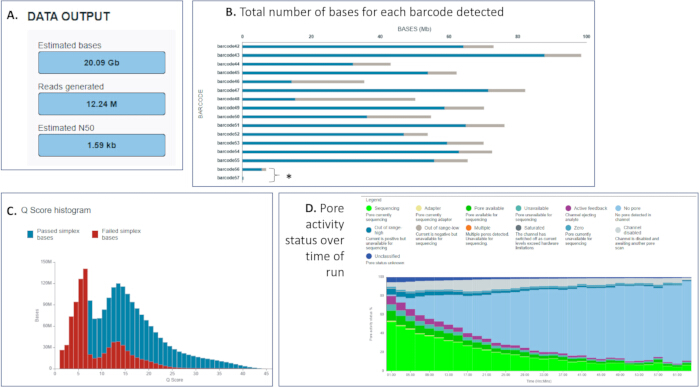Viewport: 700px width, 387px height.
Task: Click the Unclassified legend color dot
Action: 369,257
